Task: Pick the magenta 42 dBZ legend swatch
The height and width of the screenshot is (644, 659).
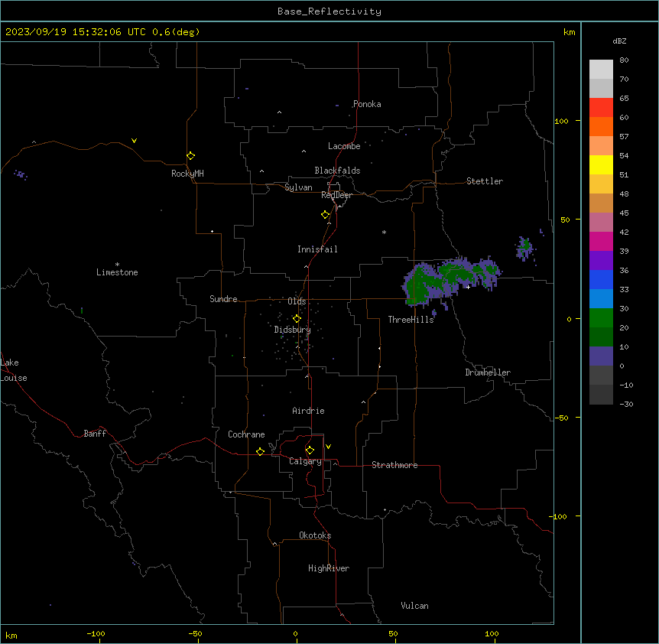Action: pos(601,241)
